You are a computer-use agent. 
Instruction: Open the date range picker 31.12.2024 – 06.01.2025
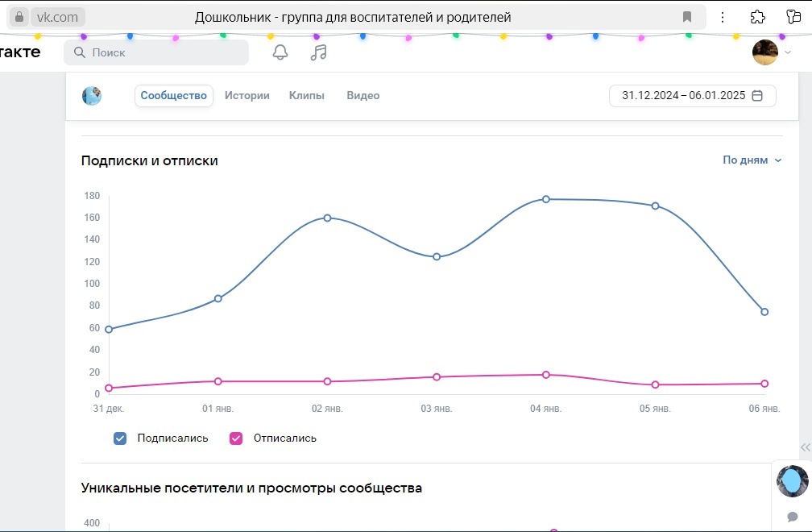[693, 96]
